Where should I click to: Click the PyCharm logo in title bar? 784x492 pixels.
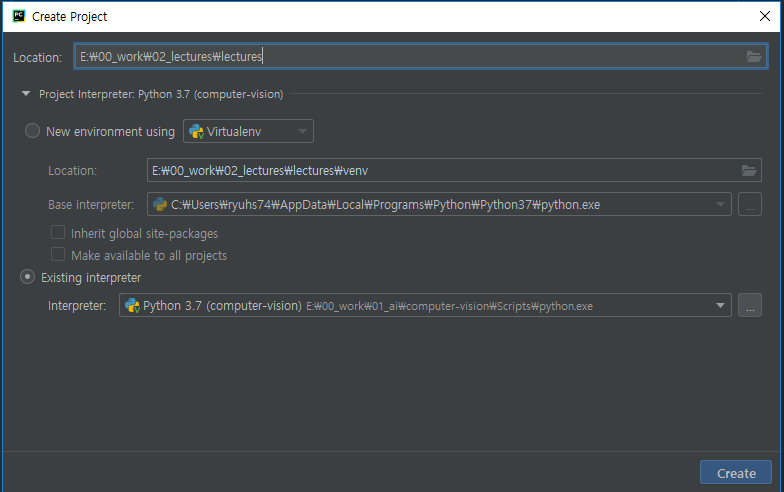pyautogui.click(x=19, y=16)
